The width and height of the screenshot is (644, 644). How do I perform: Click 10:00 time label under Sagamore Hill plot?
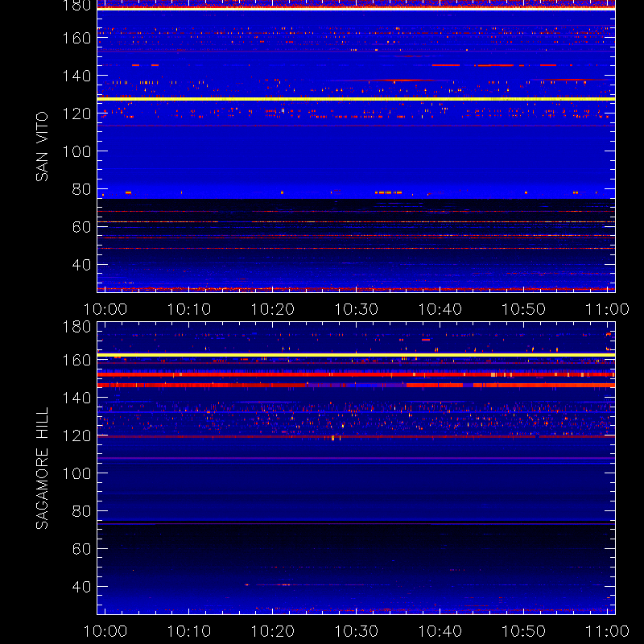[x=105, y=631]
